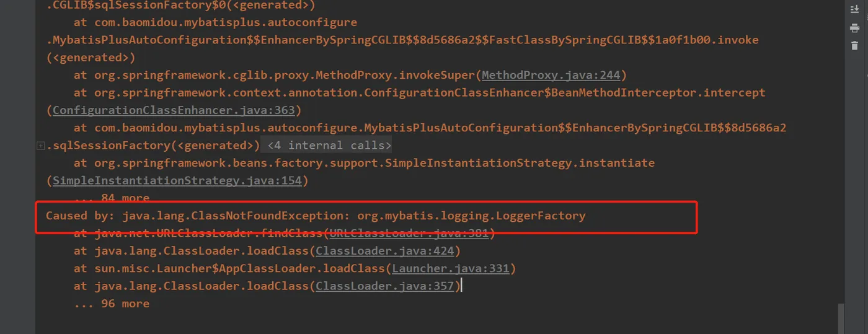Open the ClassLoader.java:357 link
Image resolution: width=868 pixels, height=334 pixels.
[385, 286]
